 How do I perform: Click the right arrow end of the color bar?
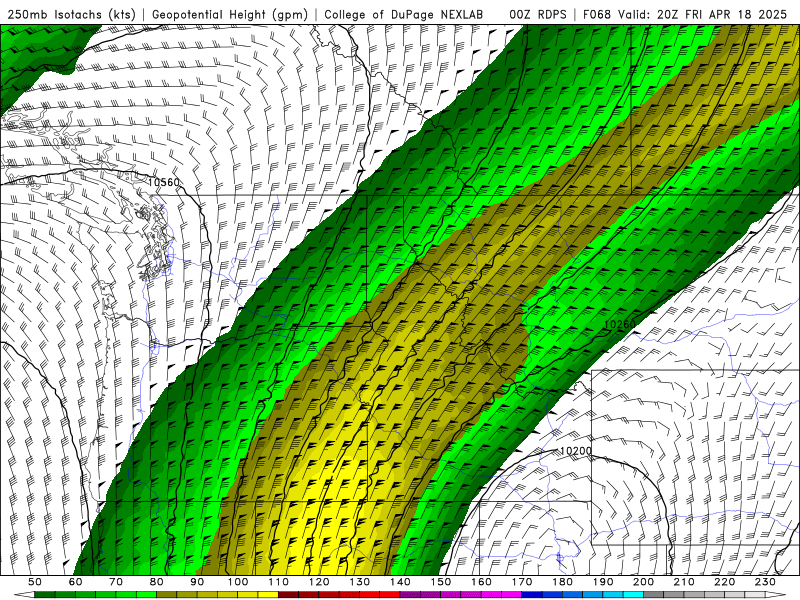coord(776,595)
